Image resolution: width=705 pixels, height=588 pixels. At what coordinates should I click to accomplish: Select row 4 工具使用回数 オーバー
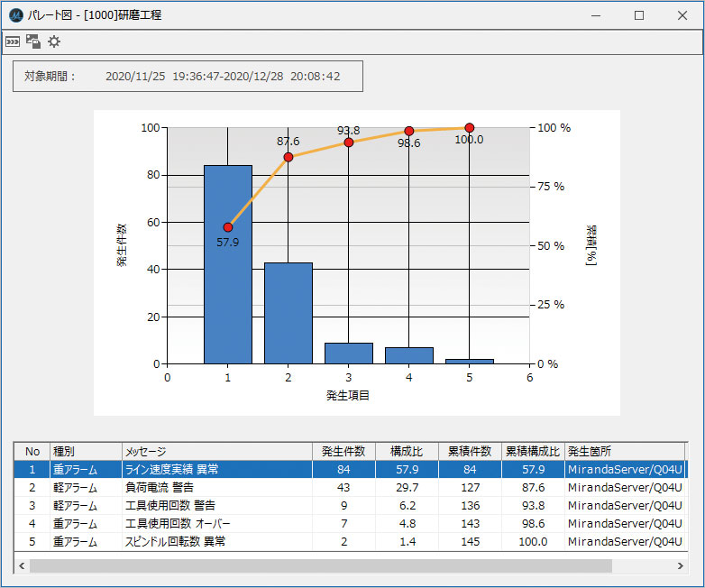click(216, 523)
